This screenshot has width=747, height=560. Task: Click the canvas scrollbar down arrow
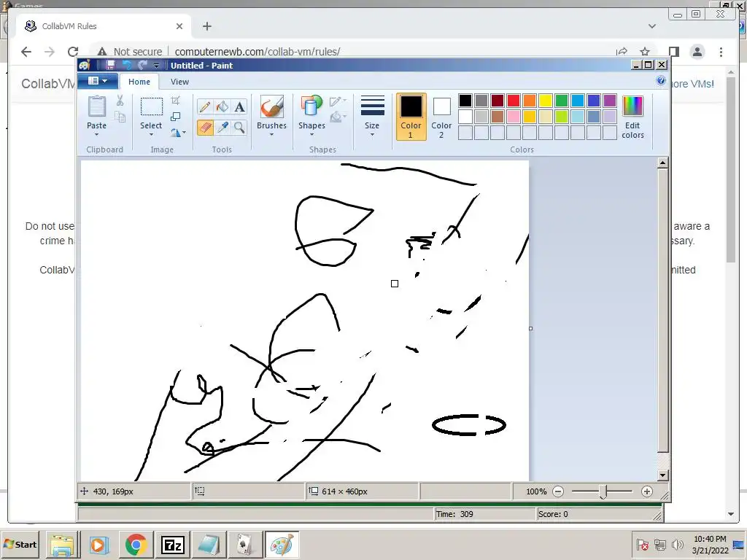pyautogui.click(x=662, y=475)
